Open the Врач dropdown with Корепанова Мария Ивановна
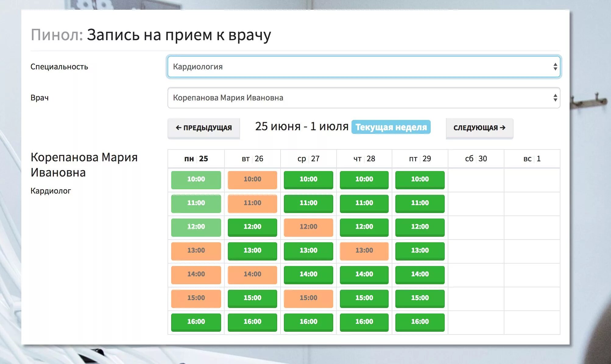 (364, 98)
